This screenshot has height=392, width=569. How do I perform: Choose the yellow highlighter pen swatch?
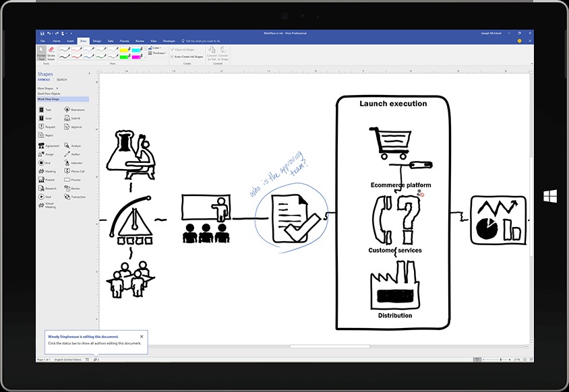(x=124, y=49)
